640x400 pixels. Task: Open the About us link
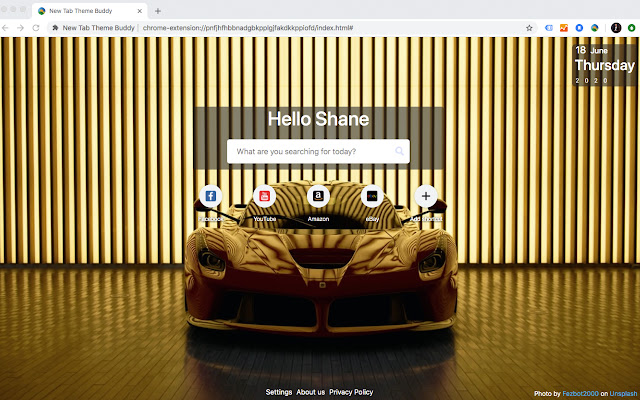click(311, 392)
